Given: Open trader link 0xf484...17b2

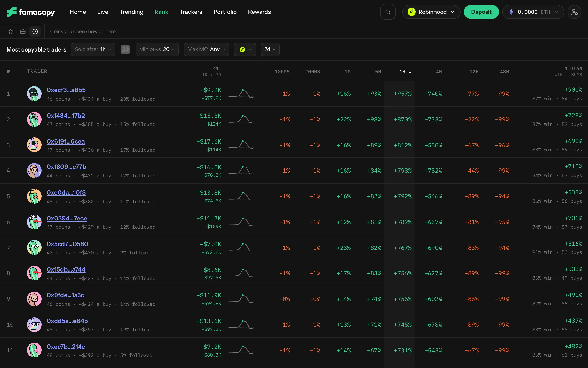Looking at the screenshot, I should (x=66, y=116).
